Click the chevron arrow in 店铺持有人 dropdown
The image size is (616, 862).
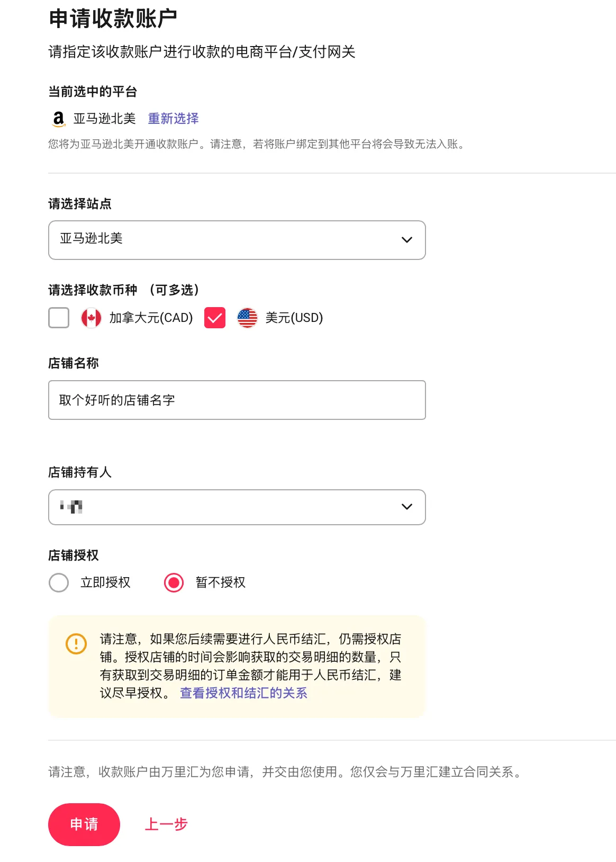coord(407,507)
